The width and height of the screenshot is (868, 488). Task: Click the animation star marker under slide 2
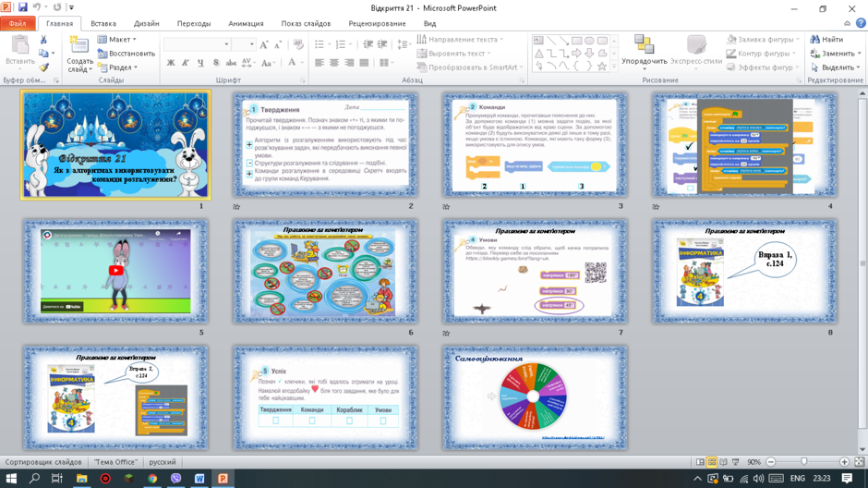[x=237, y=207]
